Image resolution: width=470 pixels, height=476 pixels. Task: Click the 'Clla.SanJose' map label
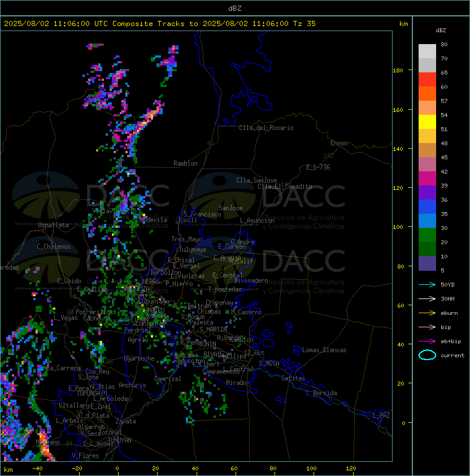click(x=256, y=180)
